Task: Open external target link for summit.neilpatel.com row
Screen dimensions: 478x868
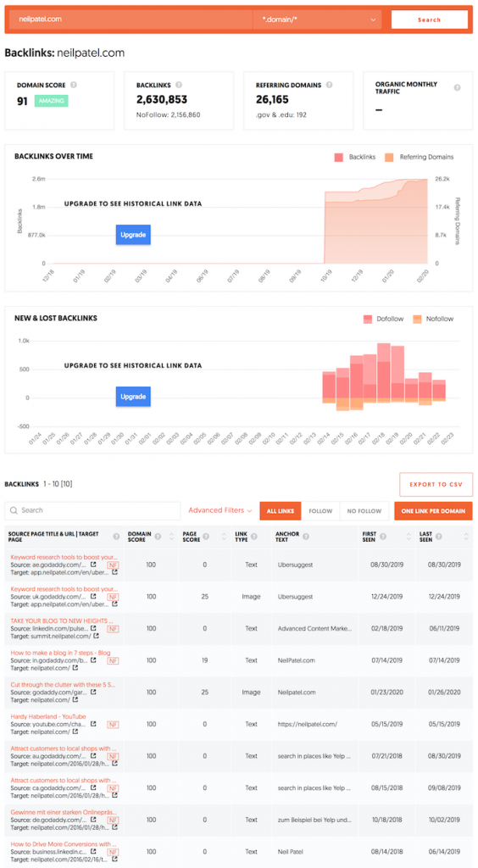Action: point(97,637)
